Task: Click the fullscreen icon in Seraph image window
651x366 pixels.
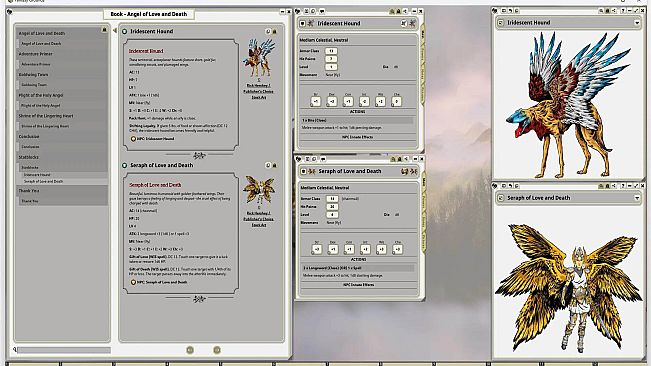Action: (x=636, y=186)
